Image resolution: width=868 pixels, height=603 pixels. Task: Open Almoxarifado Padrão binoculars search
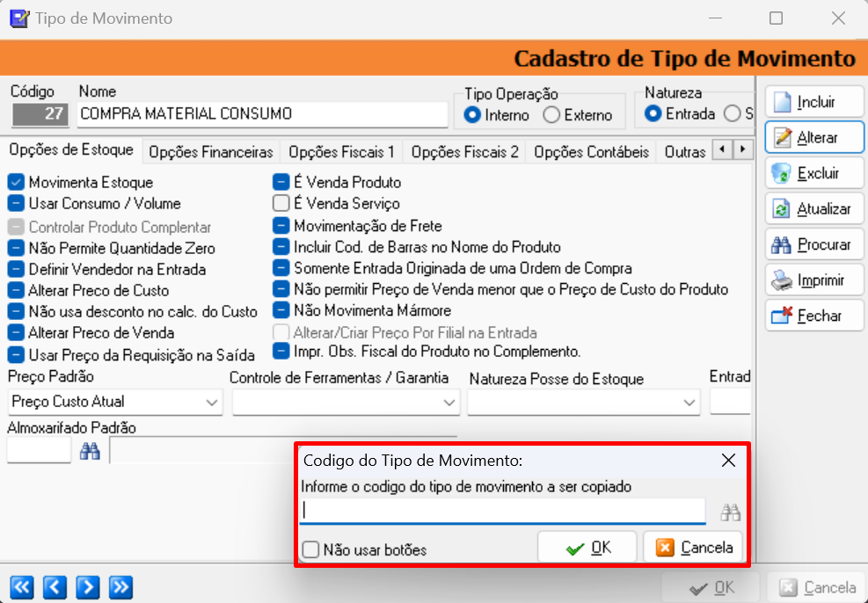(x=90, y=452)
